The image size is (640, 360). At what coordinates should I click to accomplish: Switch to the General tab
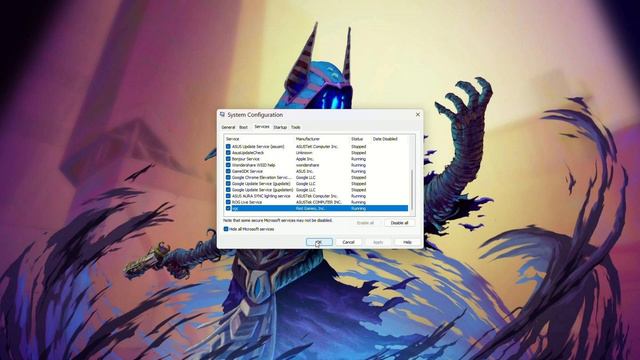(228, 127)
